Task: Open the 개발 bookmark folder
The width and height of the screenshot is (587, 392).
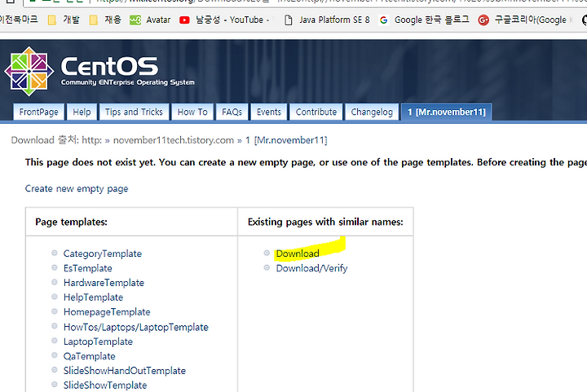Action: coord(64,20)
